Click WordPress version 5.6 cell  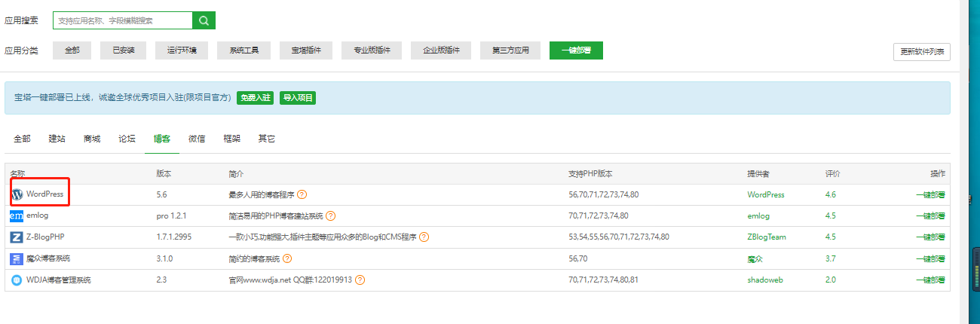[162, 194]
